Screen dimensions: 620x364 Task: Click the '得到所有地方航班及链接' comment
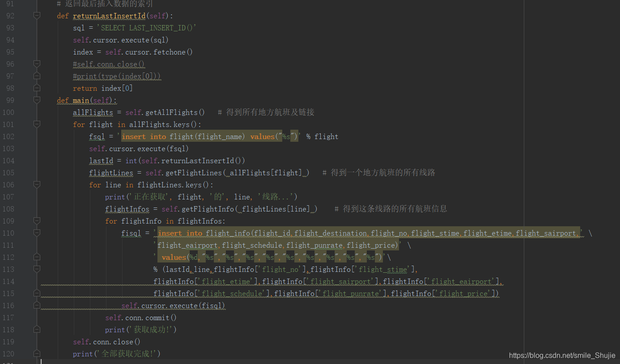[x=266, y=112]
